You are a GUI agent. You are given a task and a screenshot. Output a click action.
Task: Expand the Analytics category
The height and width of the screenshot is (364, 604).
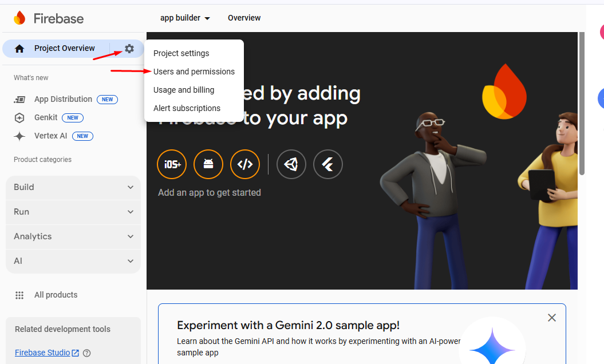[73, 236]
